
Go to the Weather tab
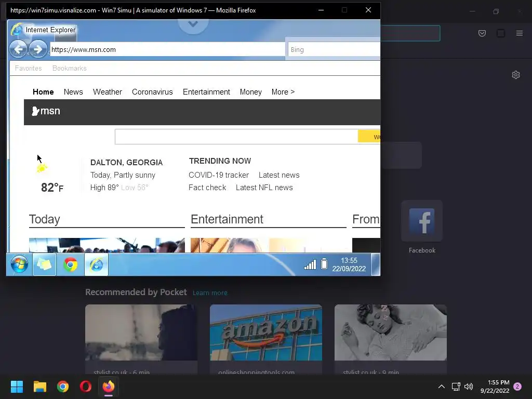pos(108,92)
